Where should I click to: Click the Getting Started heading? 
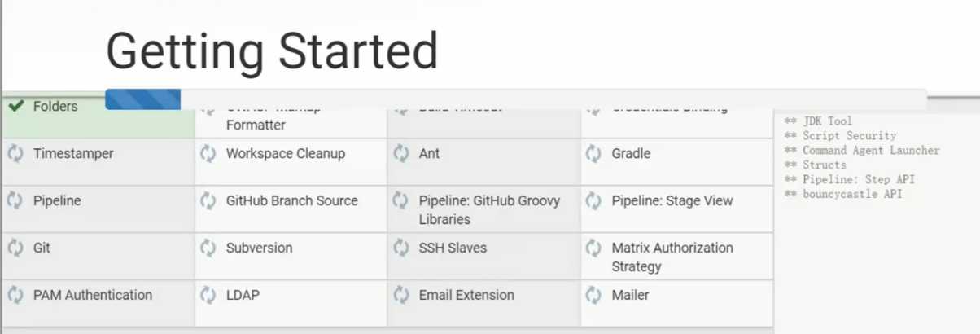click(x=273, y=51)
